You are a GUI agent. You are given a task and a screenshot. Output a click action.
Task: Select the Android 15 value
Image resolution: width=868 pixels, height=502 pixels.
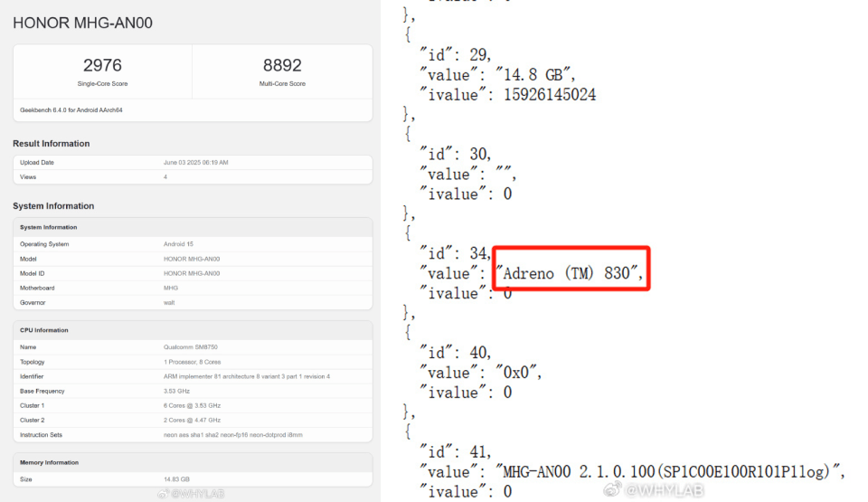coord(178,244)
